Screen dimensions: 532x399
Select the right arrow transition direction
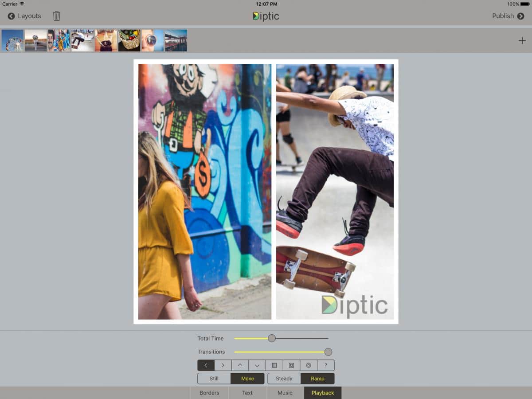[223, 365]
